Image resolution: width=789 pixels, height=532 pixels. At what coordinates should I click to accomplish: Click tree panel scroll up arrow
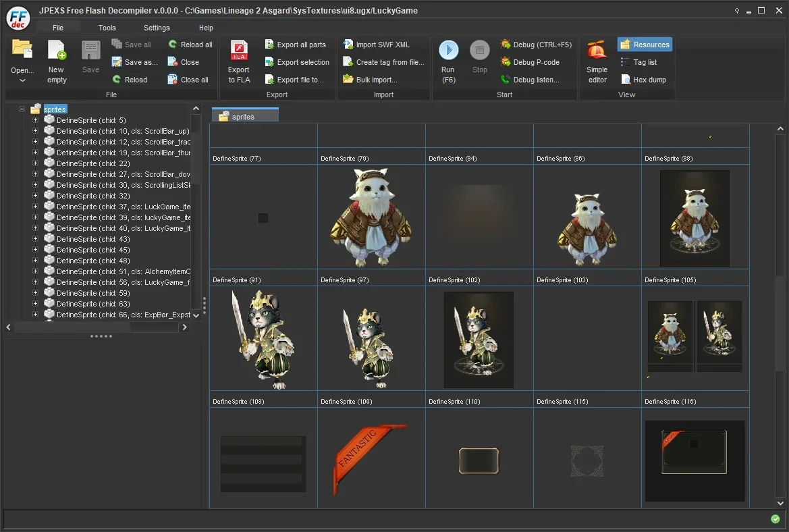(x=196, y=108)
